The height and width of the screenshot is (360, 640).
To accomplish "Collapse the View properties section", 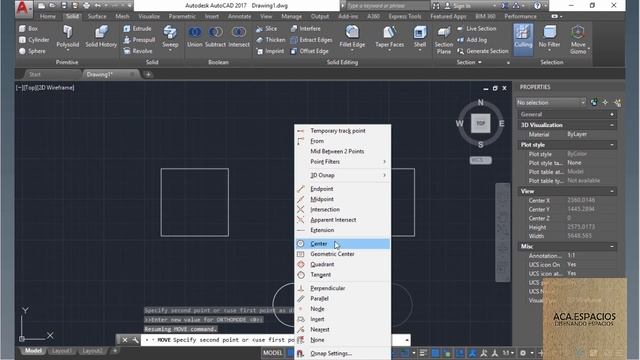I will coord(611,191).
